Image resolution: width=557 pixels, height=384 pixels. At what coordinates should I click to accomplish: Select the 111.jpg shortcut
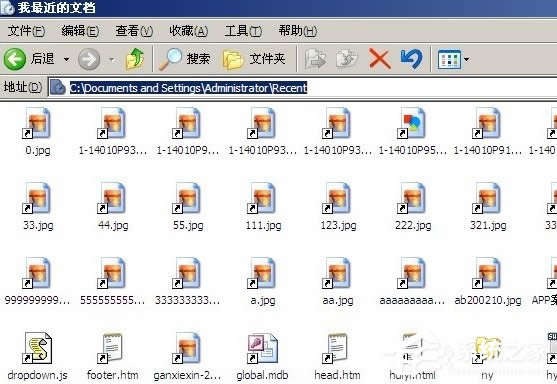coord(263,207)
